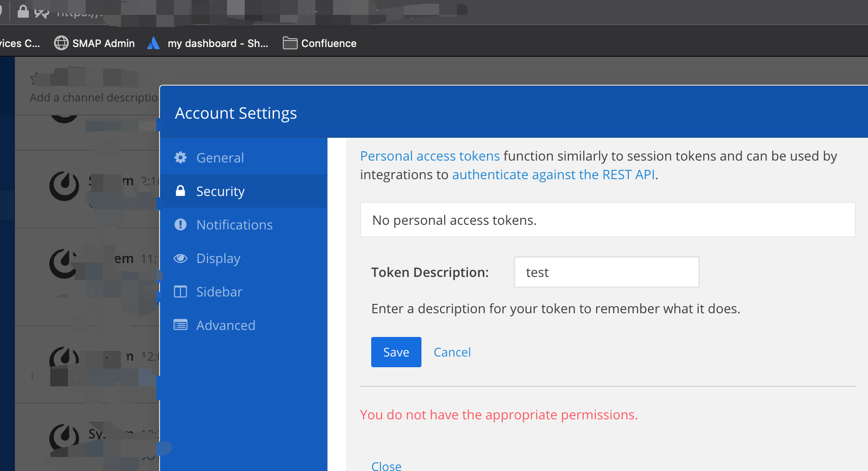Cancel the token creation
Viewport: 868px width, 471px height.
[452, 352]
